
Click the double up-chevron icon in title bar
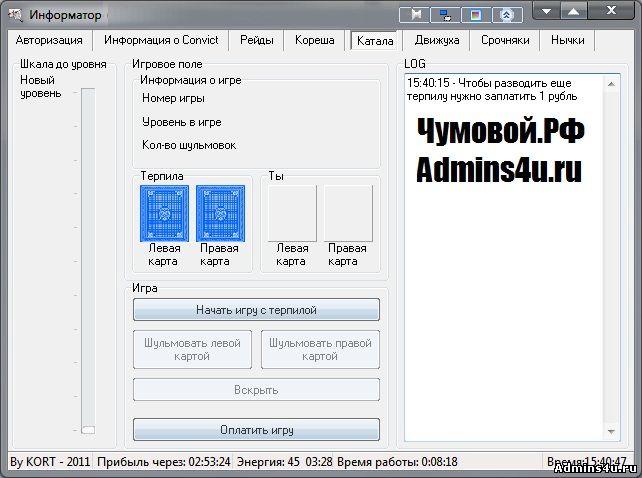pos(509,15)
